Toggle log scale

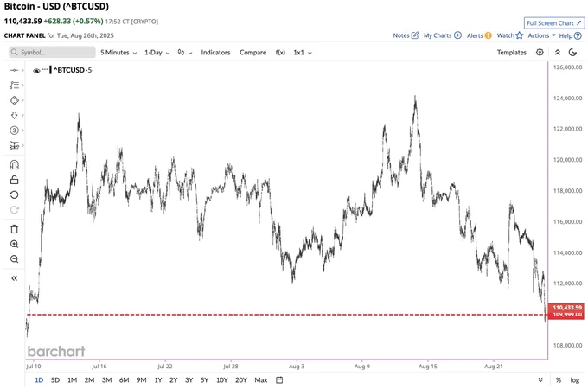click(x=575, y=380)
